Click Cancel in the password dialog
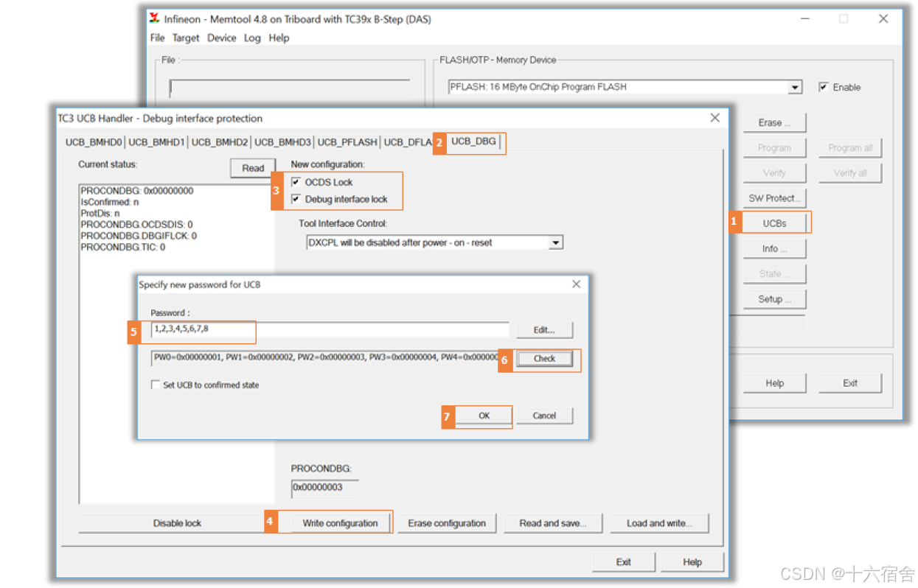This screenshot has height=588, width=918. [x=544, y=416]
